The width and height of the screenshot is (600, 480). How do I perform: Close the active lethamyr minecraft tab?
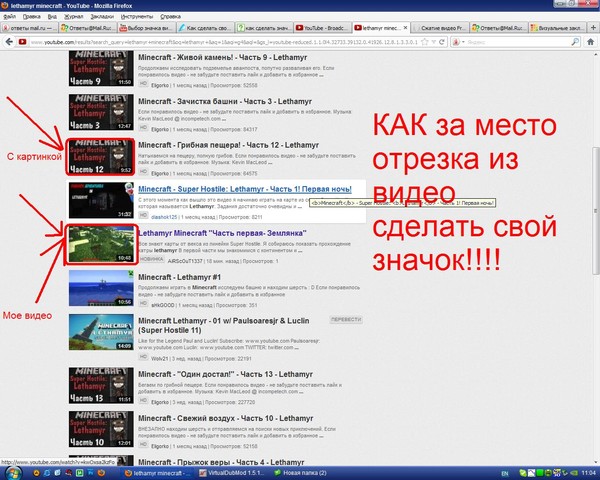(x=406, y=28)
